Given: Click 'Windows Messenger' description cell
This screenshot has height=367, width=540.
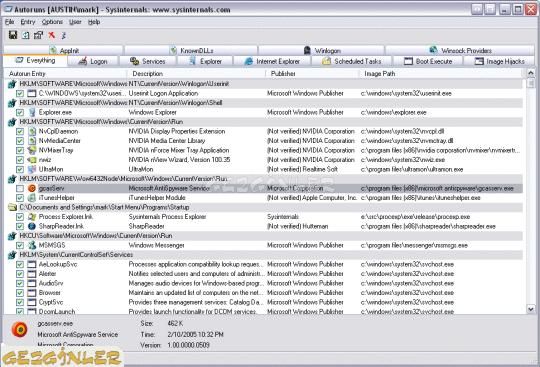Looking at the screenshot, I should coord(156,245).
